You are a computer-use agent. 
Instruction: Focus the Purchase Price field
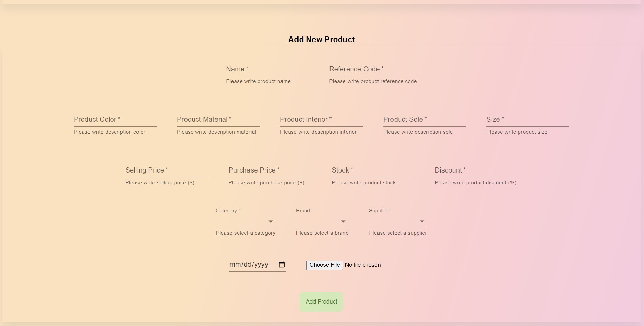pos(270,172)
